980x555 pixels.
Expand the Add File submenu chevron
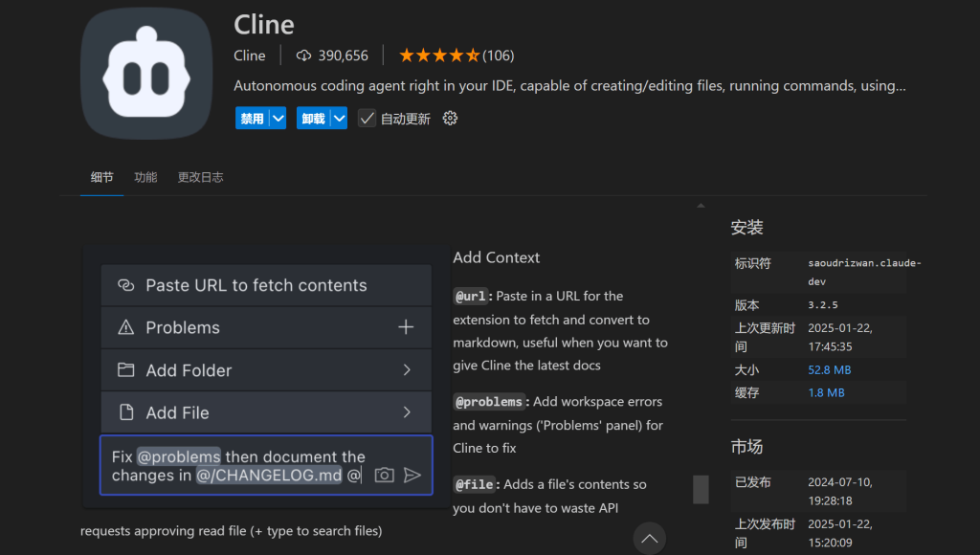click(x=407, y=412)
